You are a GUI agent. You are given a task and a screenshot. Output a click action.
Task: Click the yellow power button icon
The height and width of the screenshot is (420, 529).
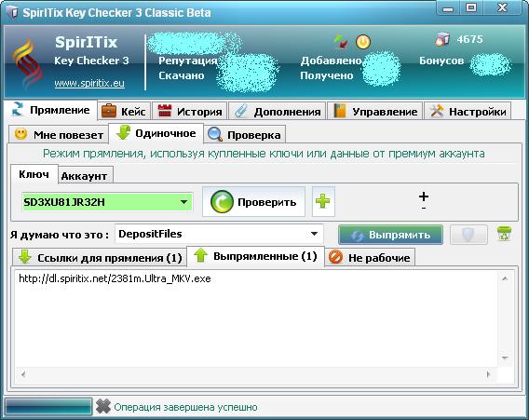click(x=363, y=42)
